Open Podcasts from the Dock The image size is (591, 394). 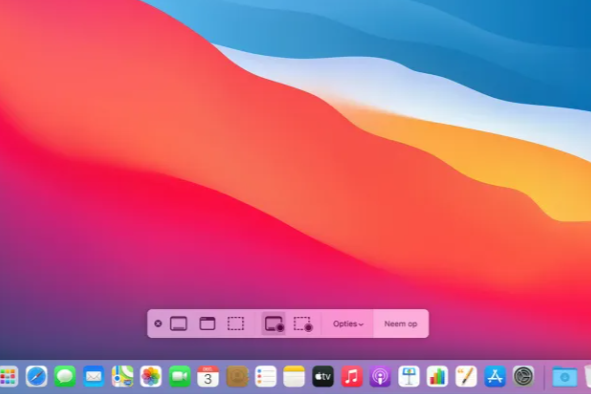click(380, 376)
